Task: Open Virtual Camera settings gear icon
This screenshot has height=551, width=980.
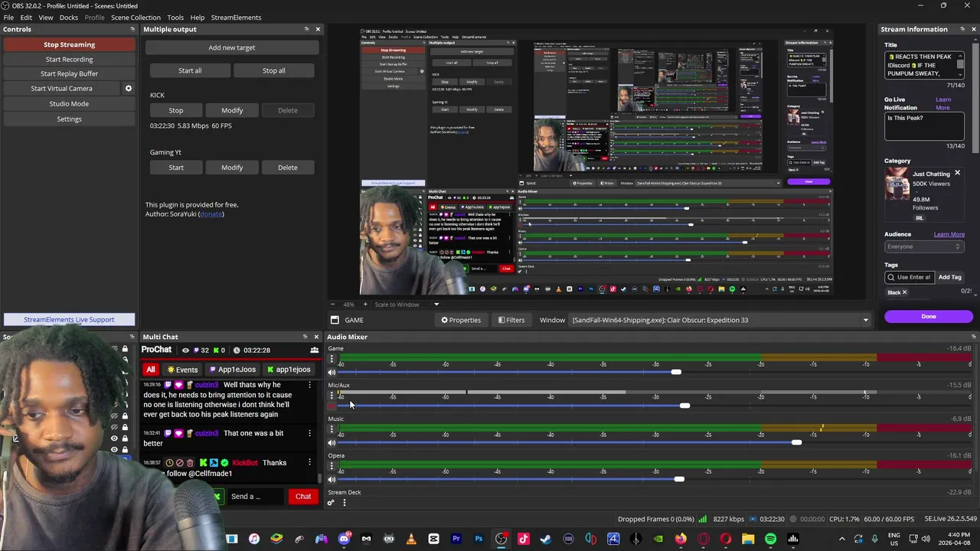Action: point(129,89)
